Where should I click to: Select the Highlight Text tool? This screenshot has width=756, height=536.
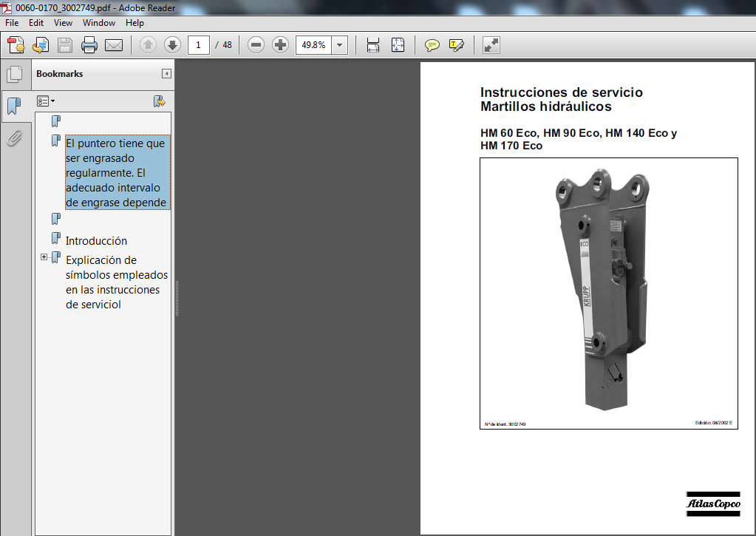pos(456,45)
